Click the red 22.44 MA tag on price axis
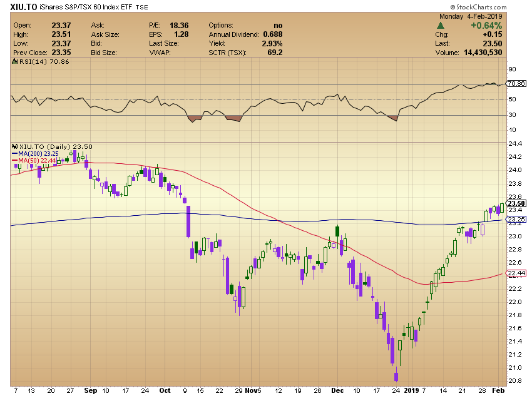The image size is (532, 396). click(516, 273)
